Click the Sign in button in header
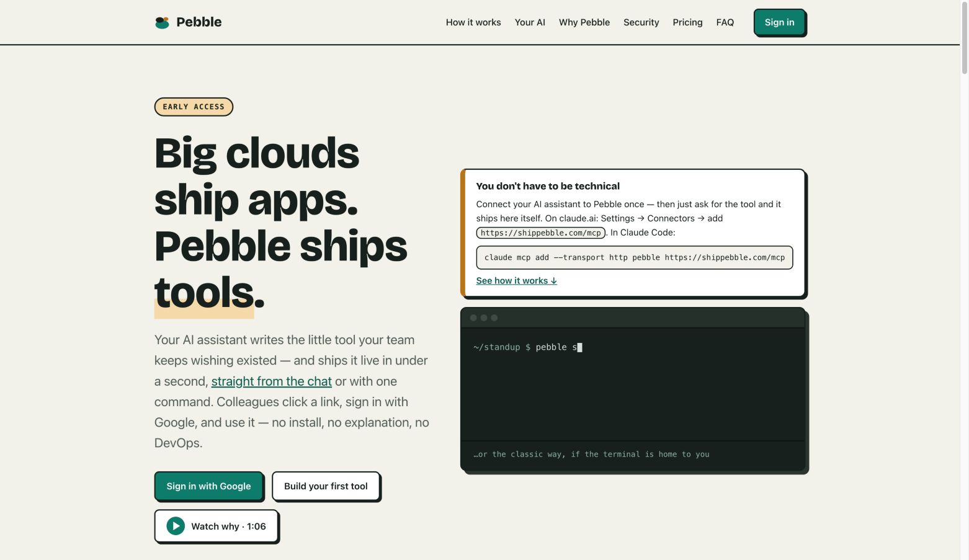Screen dimensions: 969x560 [779, 22]
